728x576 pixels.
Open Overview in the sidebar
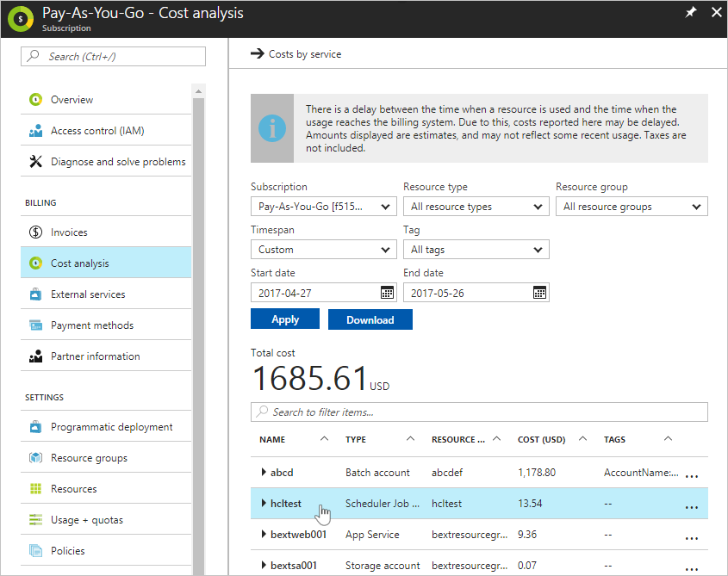pyautogui.click(x=106, y=99)
